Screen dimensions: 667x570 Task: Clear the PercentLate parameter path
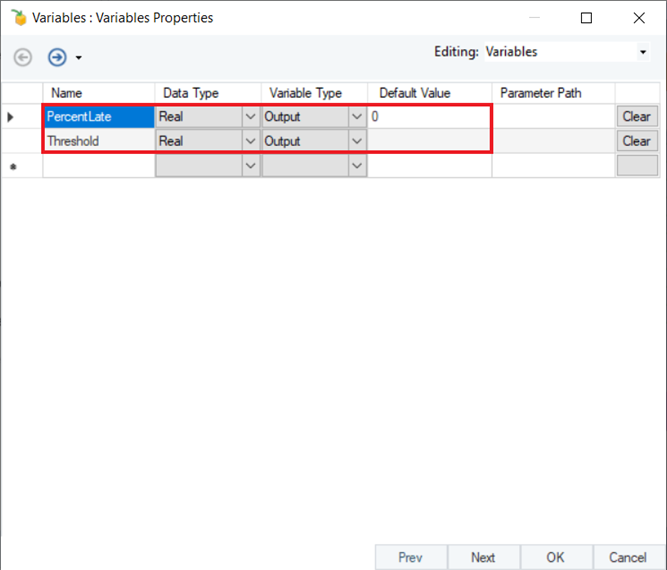[637, 117]
